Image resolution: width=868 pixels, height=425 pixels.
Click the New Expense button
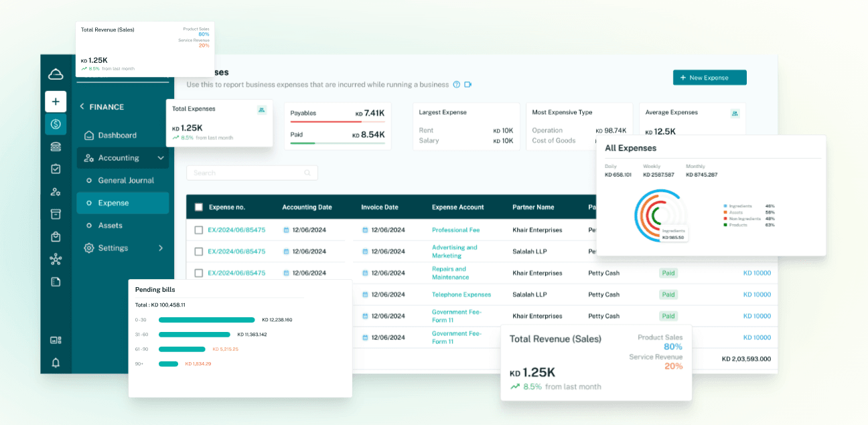tap(709, 78)
